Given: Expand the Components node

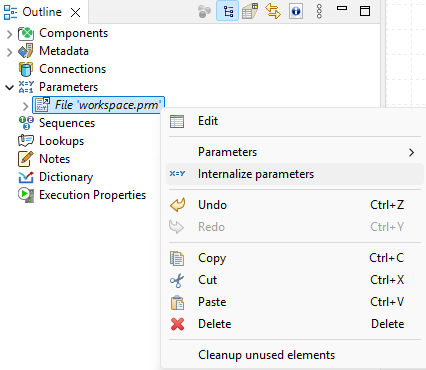Looking at the screenshot, I should [9, 34].
